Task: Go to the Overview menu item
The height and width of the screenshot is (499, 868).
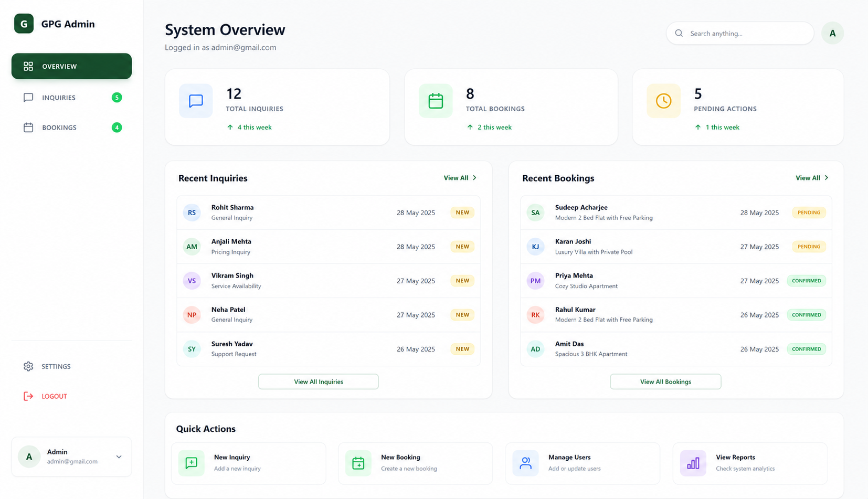Action: [x=71, y=66]
